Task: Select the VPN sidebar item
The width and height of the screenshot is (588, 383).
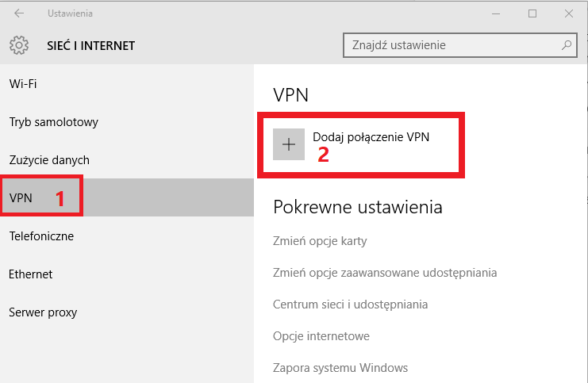Action: click(x=21, y=198)
